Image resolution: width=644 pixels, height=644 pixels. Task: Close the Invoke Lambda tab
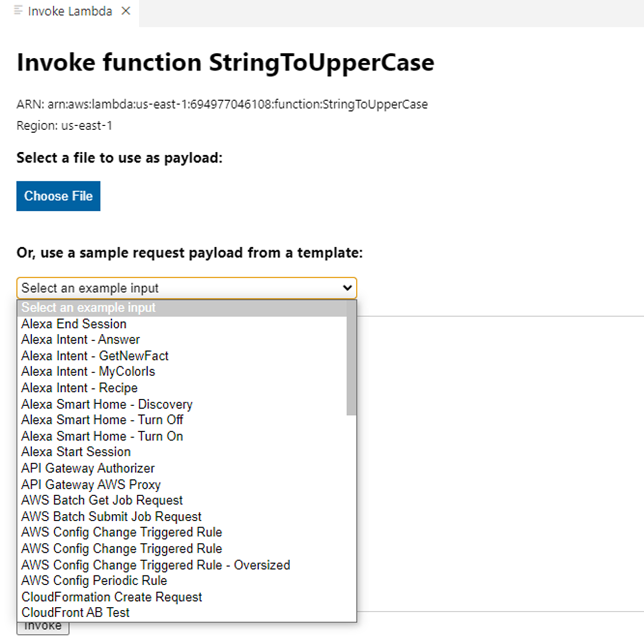tap(126, 11)
